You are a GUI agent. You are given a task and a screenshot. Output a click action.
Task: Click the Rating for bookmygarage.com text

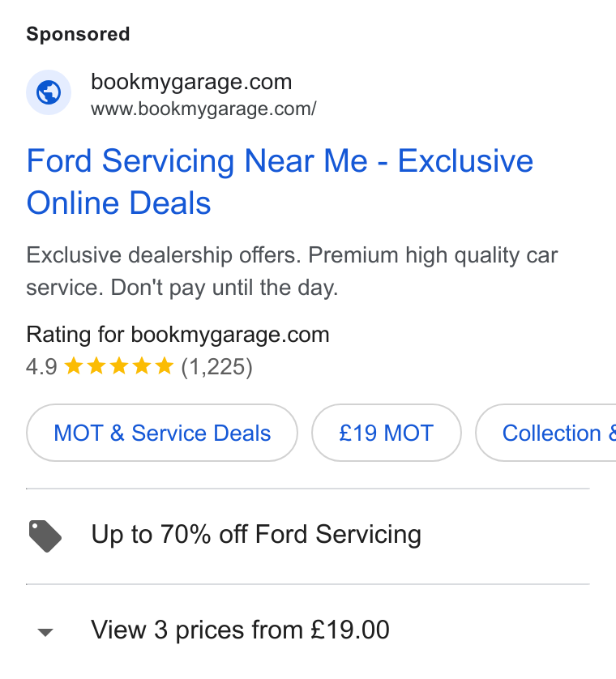(178, 335)
